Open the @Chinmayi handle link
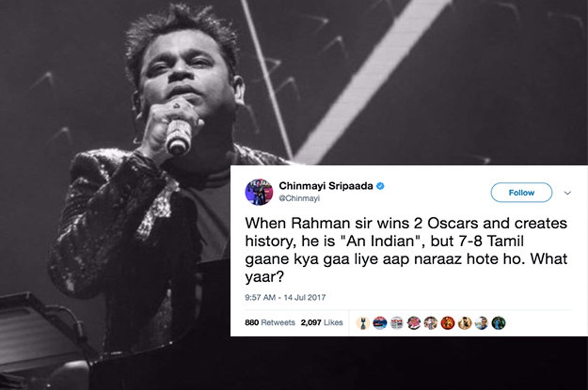The width and height of the screenshot is (588, 390). tap(299, 199)
